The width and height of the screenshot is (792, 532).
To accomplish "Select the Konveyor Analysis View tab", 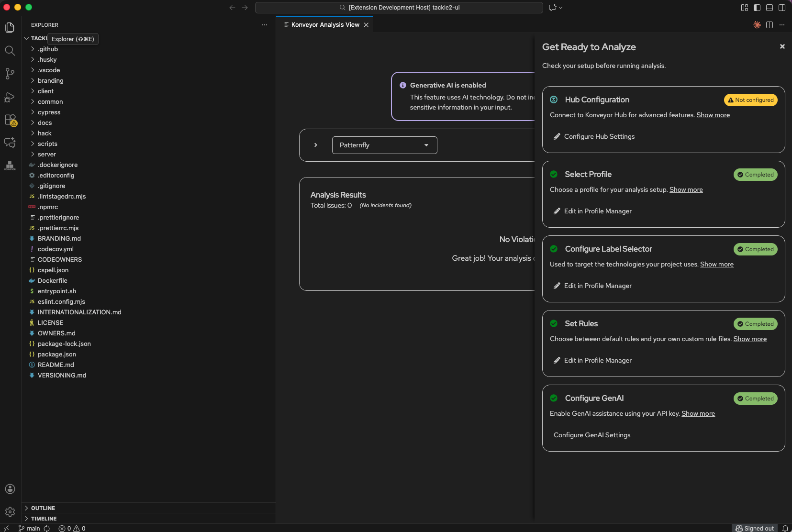I will click(324, 24).
